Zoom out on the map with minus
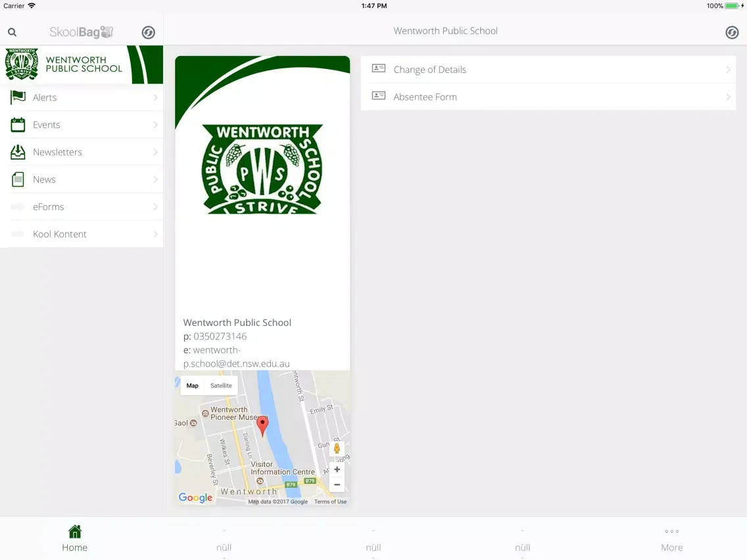Viewport: 747px width, 560px height. pyautogui.click(x=337, y=485)
